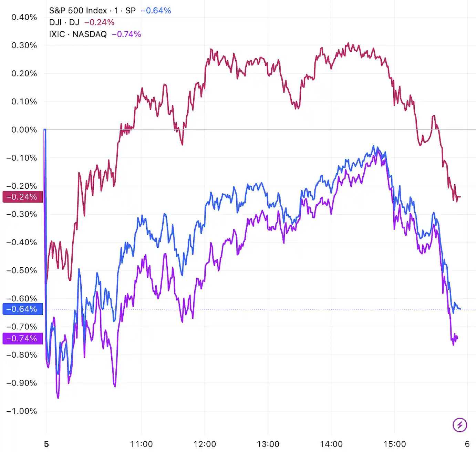Click the date label 6 on time axis
This screenshot has height=452, width=476.
pyautogui.click(x=467, y=444)
